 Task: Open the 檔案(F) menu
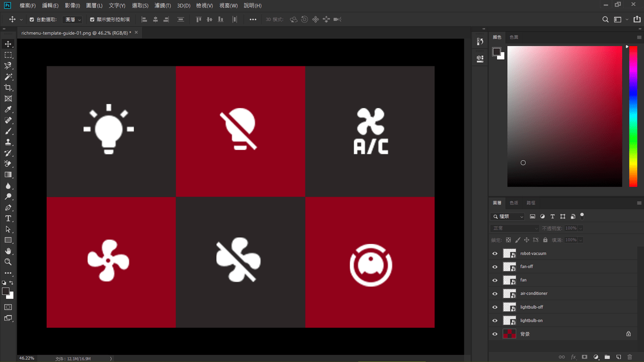28,6
